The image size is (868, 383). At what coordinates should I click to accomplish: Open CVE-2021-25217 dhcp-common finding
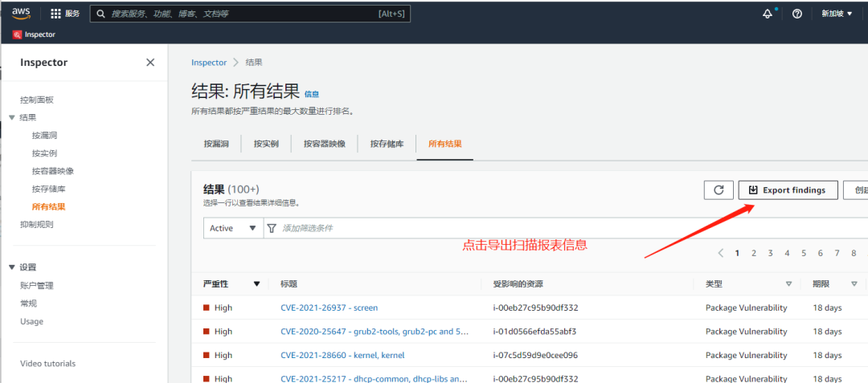(375, 378)
